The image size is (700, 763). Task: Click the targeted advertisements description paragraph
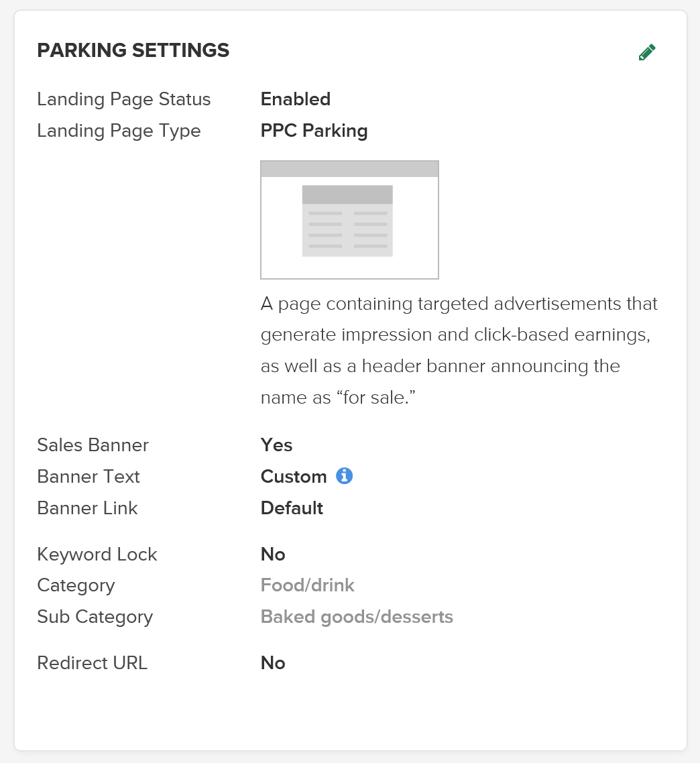click(x=459, y=351)
